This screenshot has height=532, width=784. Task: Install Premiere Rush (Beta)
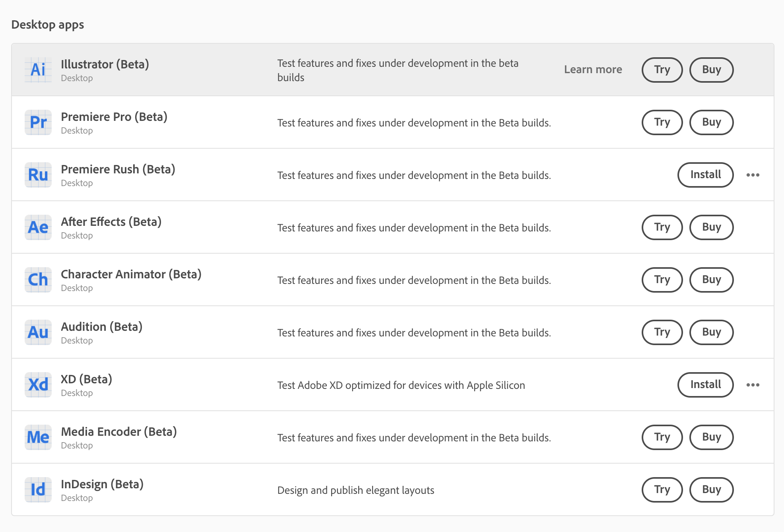coord(705,175)
